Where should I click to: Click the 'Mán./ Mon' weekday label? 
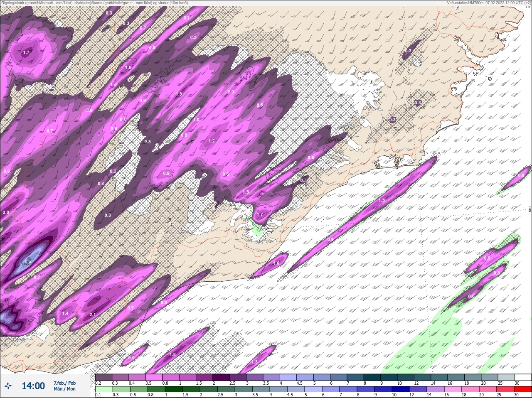64,389
